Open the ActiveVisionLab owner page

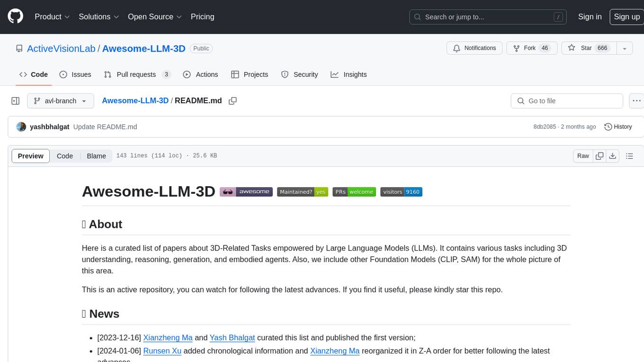[61, 48]
